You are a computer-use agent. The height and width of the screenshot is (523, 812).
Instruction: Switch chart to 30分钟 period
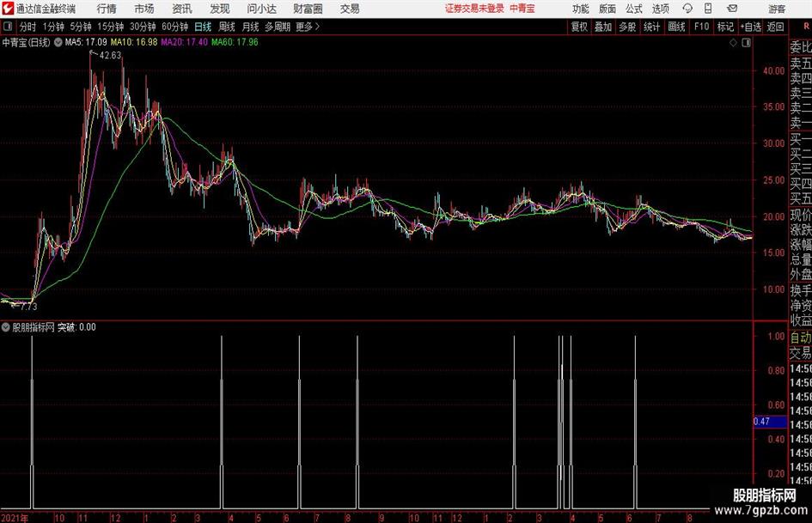coord(143,27)
